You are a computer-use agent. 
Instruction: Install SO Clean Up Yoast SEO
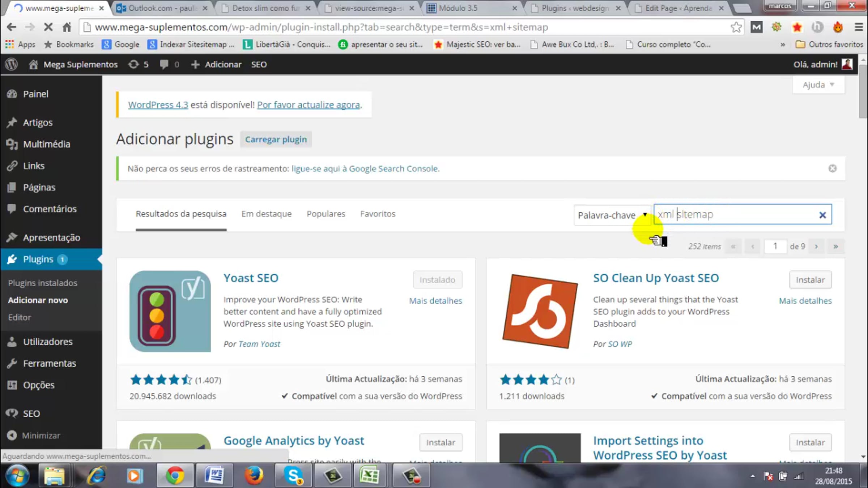[810, 280]
